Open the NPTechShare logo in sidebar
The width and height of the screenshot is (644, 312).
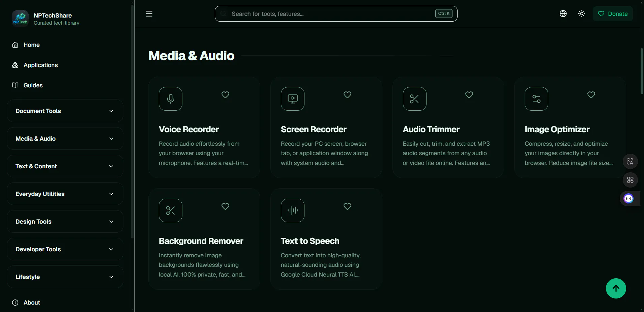point(20,18)
